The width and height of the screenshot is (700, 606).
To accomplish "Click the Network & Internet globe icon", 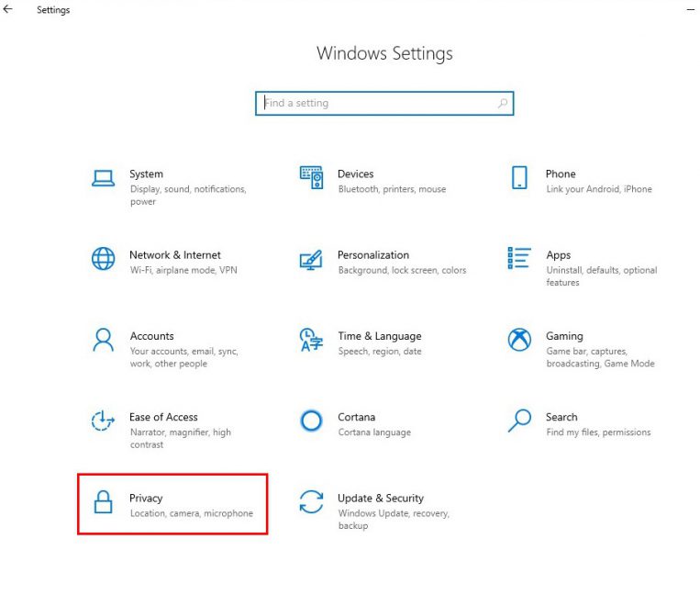I will pyautogui.click(x=103, y=258).
